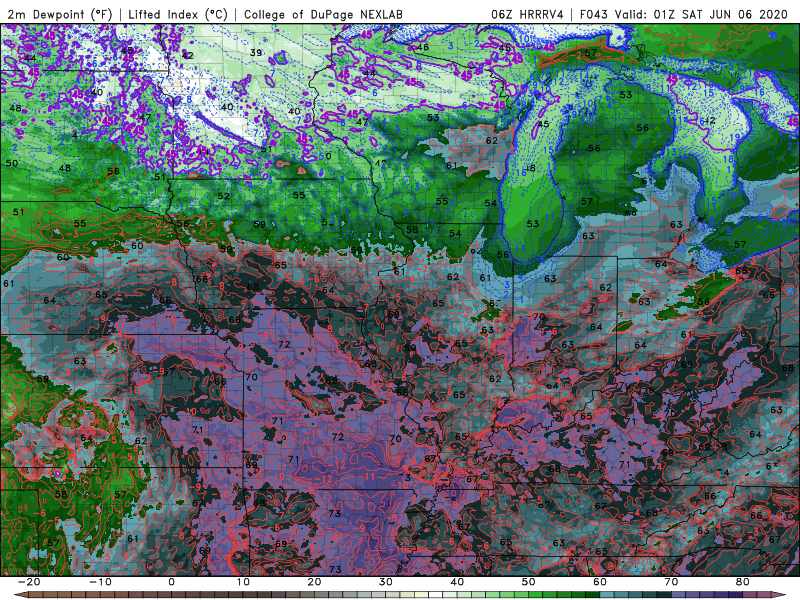Screen dimensions: 800x600
Task: Click the "46" dewpoint value on the map
Action: click(x=423, y=47)
